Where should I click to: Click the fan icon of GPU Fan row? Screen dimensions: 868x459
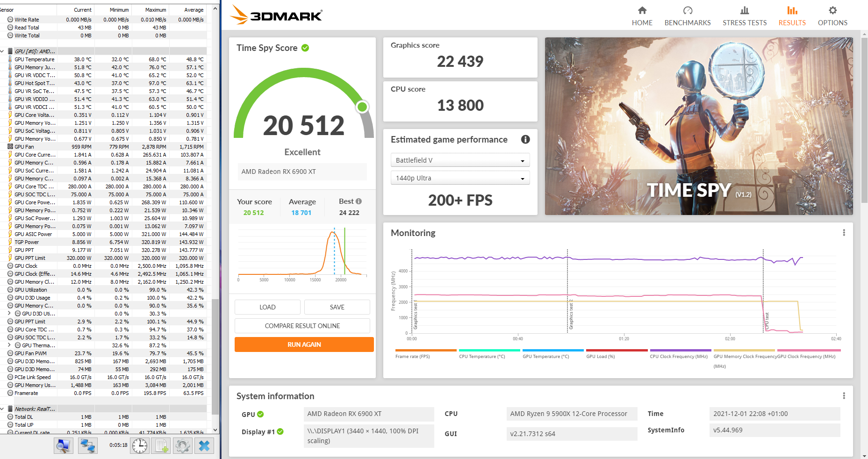pyautogui.click(x=10, y=147)
